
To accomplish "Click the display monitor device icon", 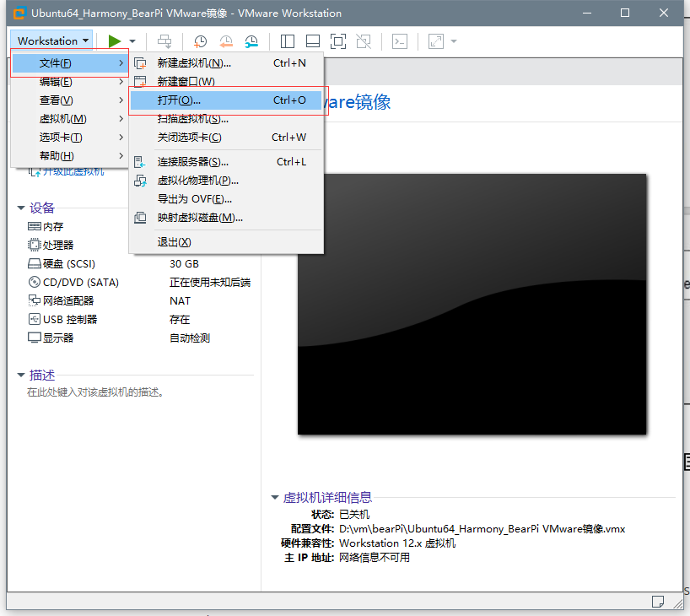I will coord(35,338).
